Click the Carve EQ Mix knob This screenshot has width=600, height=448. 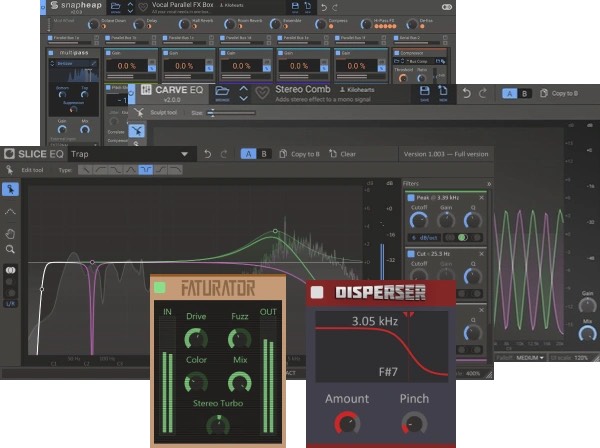click(x=588, y=334)
